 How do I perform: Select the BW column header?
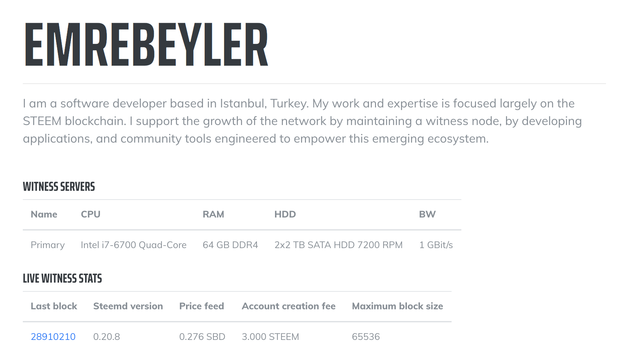427,214
